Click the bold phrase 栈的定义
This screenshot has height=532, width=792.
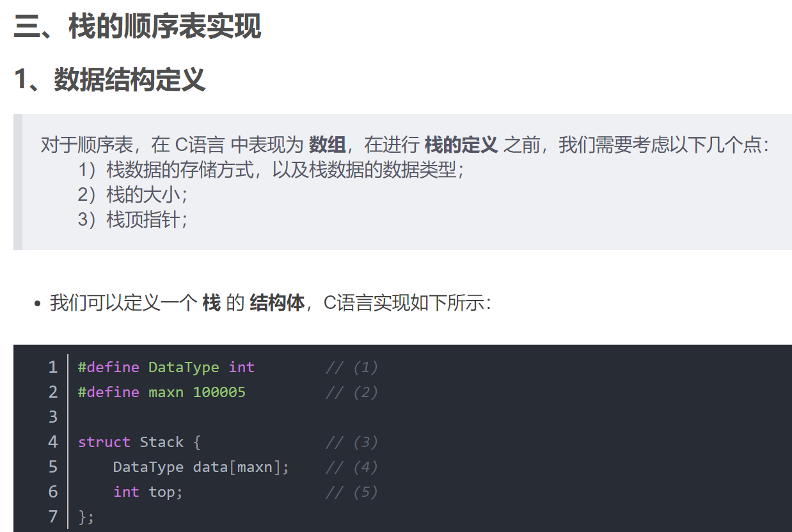(x=461, y=145)
